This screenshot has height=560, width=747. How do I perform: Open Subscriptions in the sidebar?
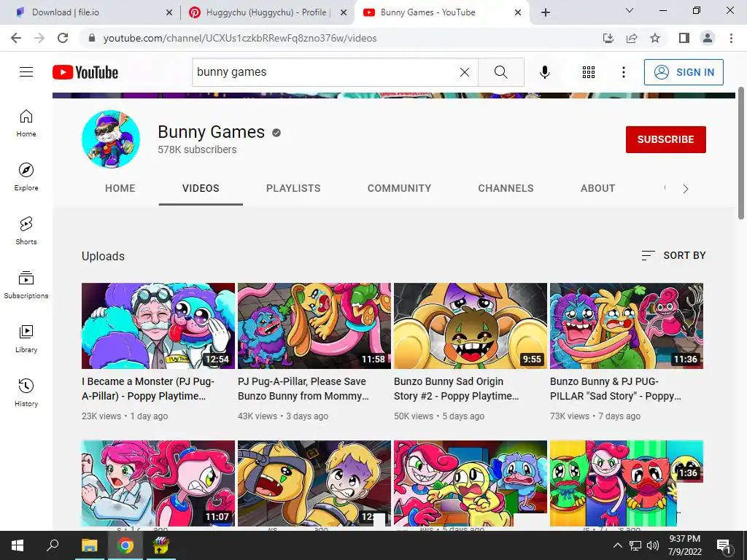pos(26,285)
